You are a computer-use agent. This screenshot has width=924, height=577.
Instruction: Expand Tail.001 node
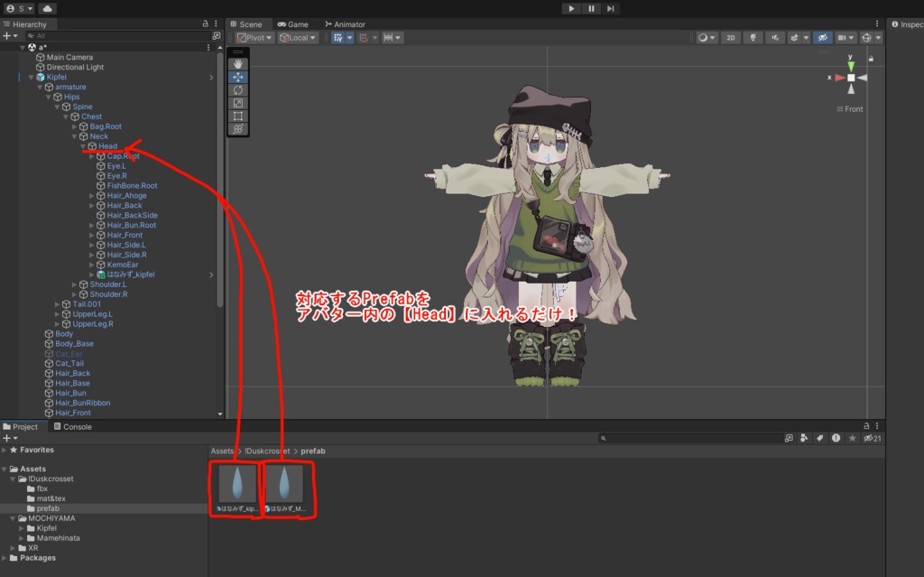(57, 304)
